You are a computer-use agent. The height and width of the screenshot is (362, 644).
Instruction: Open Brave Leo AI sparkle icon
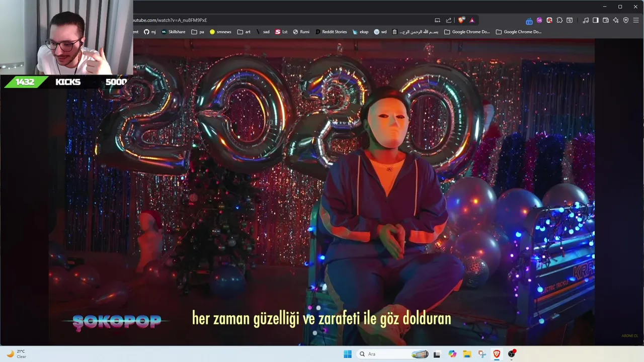(616, 20)
